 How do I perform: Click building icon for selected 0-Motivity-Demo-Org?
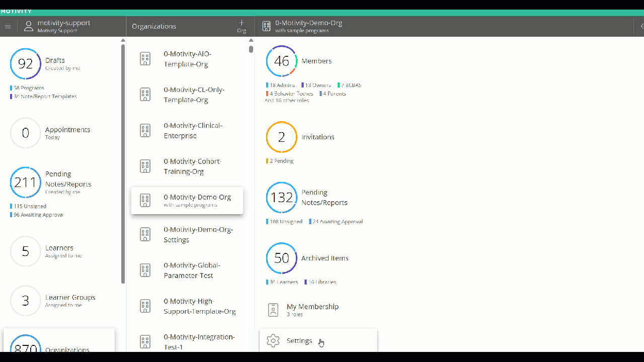[145, 200]
